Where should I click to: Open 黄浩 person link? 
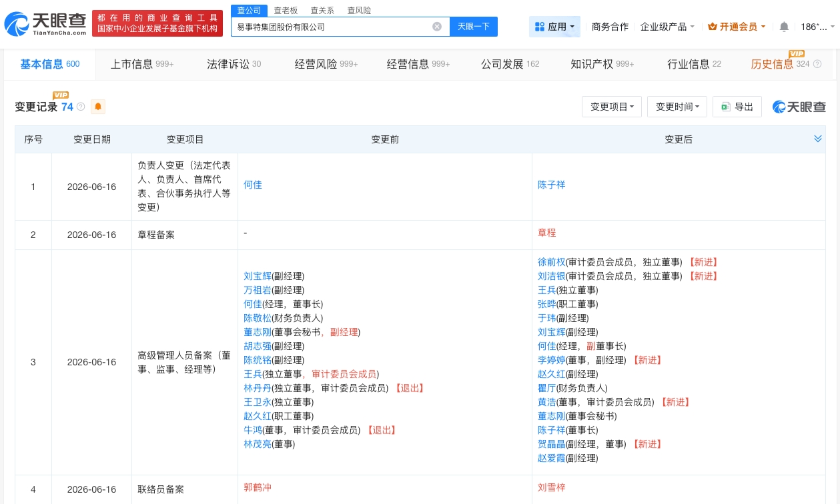coord(547,402)
